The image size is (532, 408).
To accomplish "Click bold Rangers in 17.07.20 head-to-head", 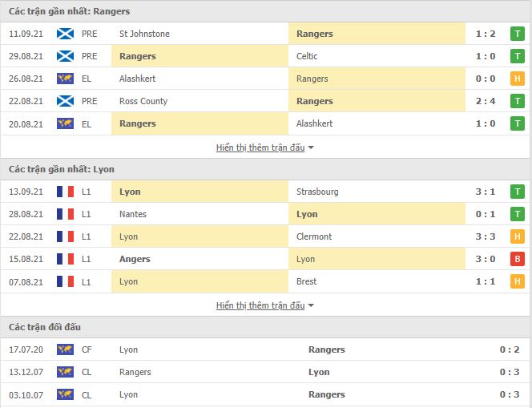I will click(327, 349).
